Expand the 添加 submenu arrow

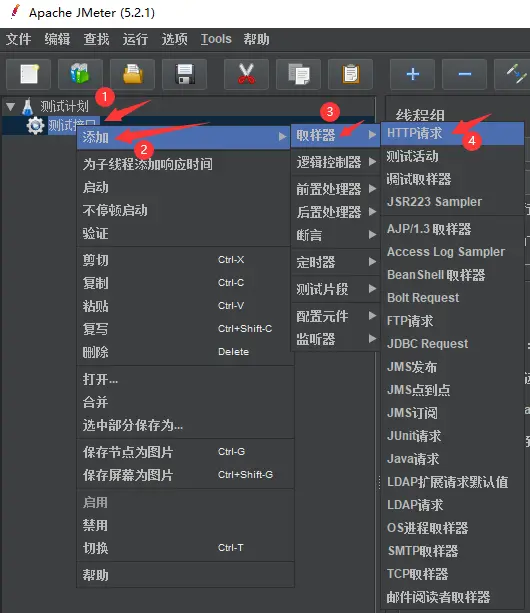pyautogui.click(x=282, y=136)
